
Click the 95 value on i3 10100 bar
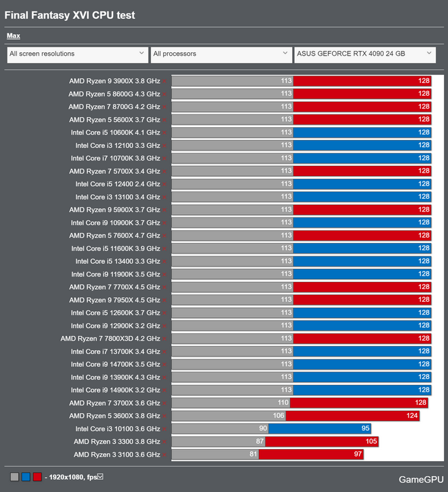(x=365, y=428)
